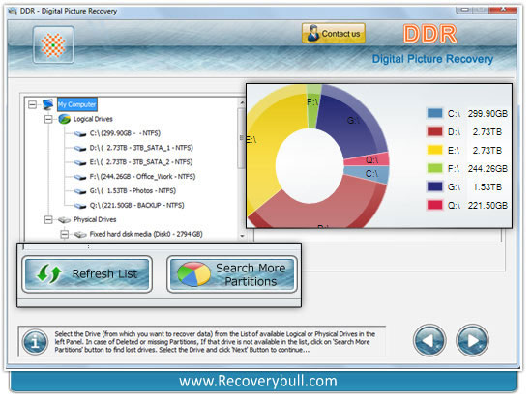Click the My Computer monitor icon
The image size is (532, 399).
(47, 104)
